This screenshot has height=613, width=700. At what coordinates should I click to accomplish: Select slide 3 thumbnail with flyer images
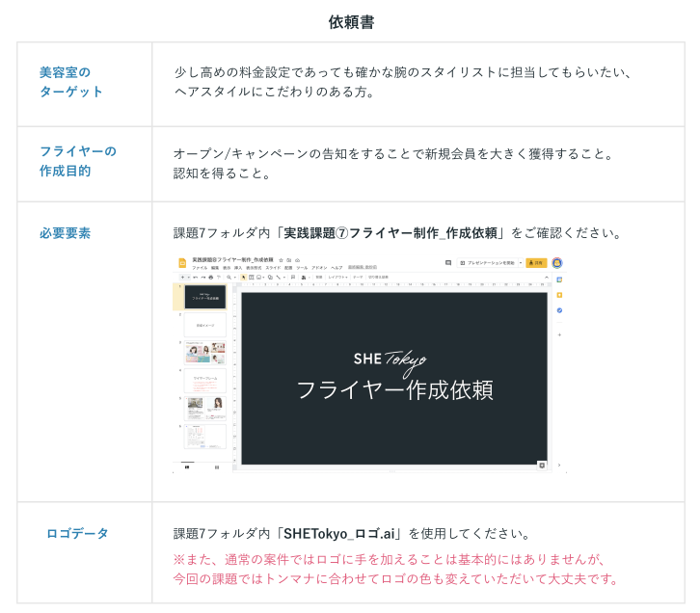pos(204,353)
